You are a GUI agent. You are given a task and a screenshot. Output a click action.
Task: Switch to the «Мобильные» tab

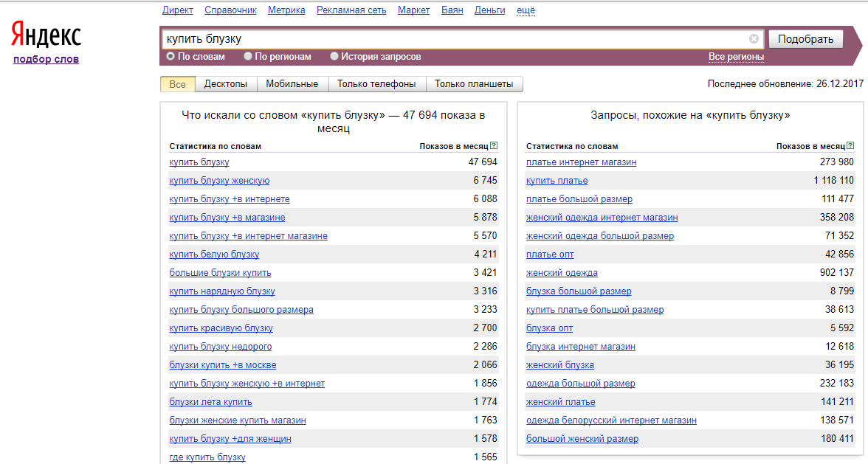tap(292, 83)
